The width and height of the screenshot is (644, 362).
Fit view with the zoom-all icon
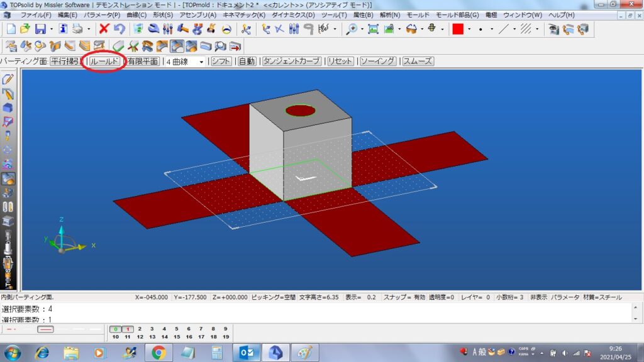(x=373, y=29)
